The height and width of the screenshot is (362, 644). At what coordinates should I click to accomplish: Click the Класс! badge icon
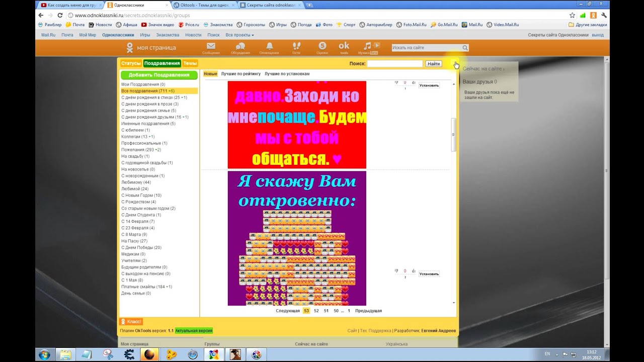(x=131, y=322)
